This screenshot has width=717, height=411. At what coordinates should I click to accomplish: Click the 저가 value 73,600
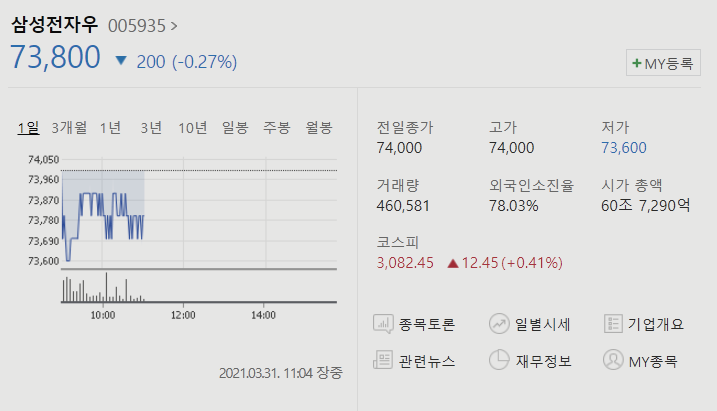[x=624, y=148]
